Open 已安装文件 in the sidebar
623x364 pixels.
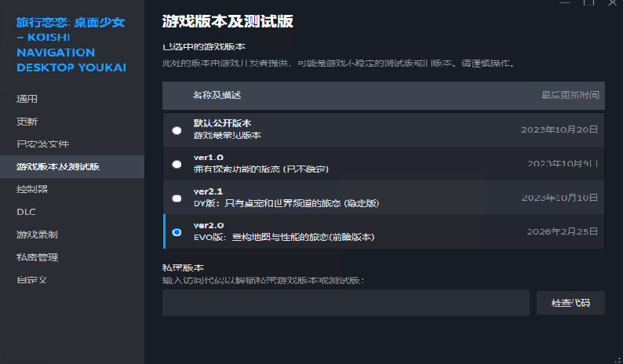(43, 144)
